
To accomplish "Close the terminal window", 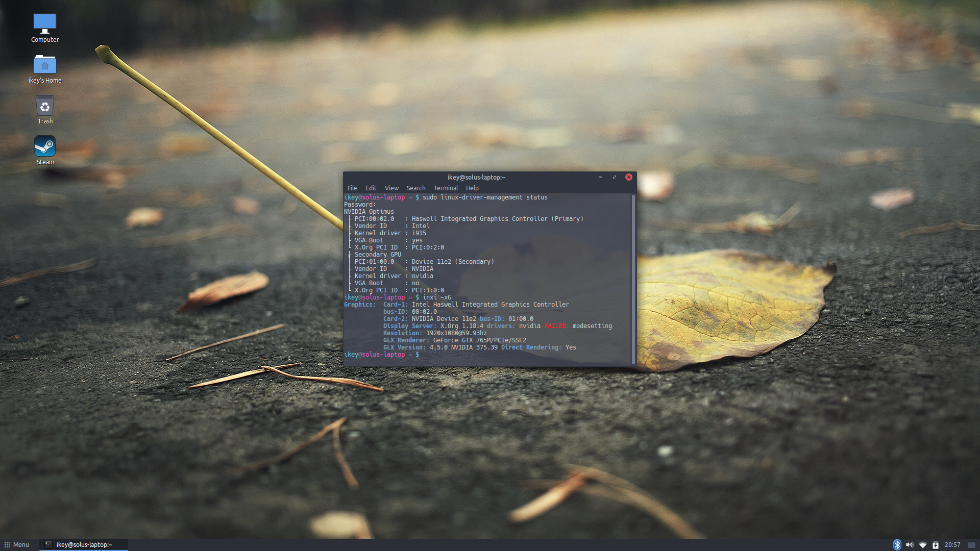I will click(629, 177).
